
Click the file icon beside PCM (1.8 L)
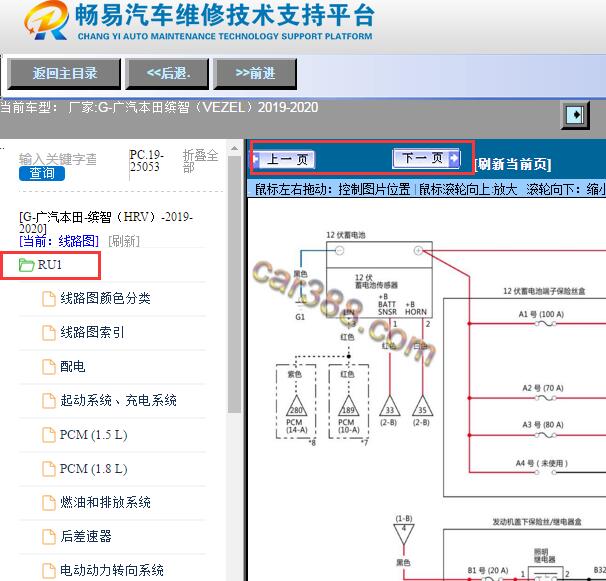click(x=49, y=469)
